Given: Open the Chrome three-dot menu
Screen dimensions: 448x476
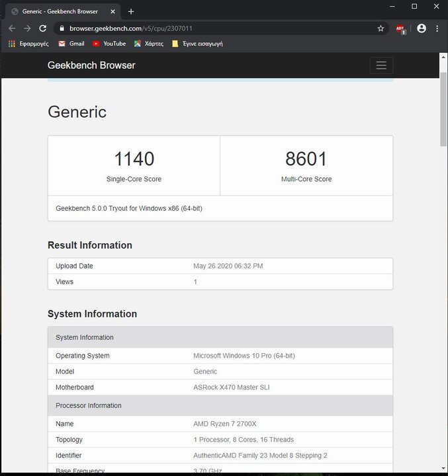Looking at the screenshot, I should pyautogui.click(x=437, y=28).
